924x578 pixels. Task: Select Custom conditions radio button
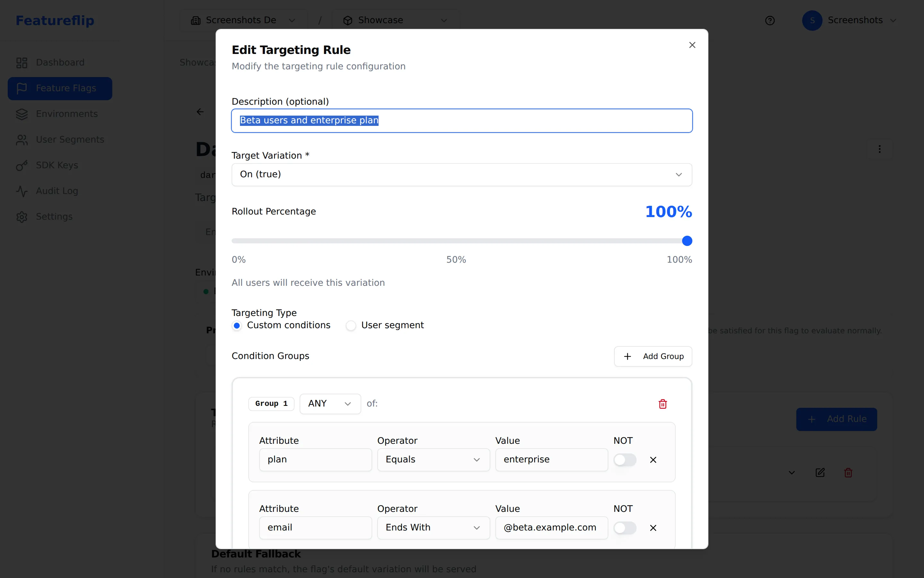237,326
